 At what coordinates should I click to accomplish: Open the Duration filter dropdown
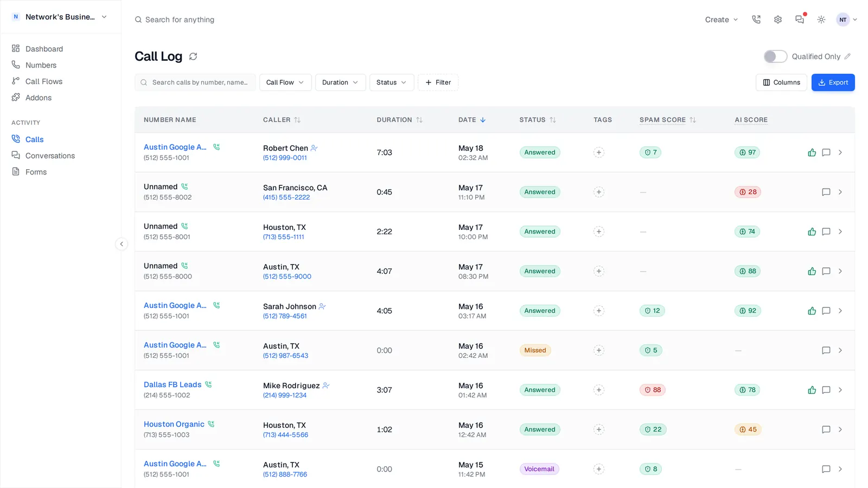coord(340,82)
